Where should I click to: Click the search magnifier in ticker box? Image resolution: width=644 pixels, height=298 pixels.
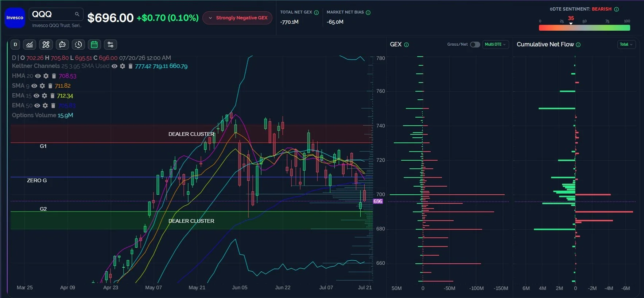[x=77, y=14]
